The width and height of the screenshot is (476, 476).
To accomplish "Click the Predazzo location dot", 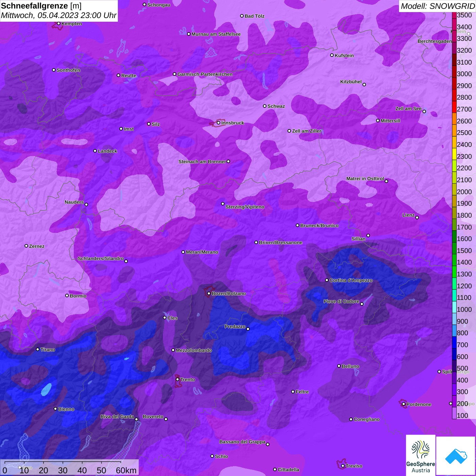I will tap(248, 329).
